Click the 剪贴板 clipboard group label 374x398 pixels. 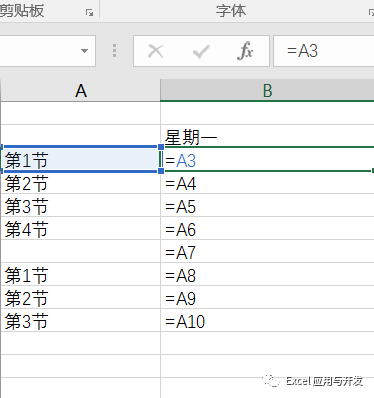[x=22, y=11]
